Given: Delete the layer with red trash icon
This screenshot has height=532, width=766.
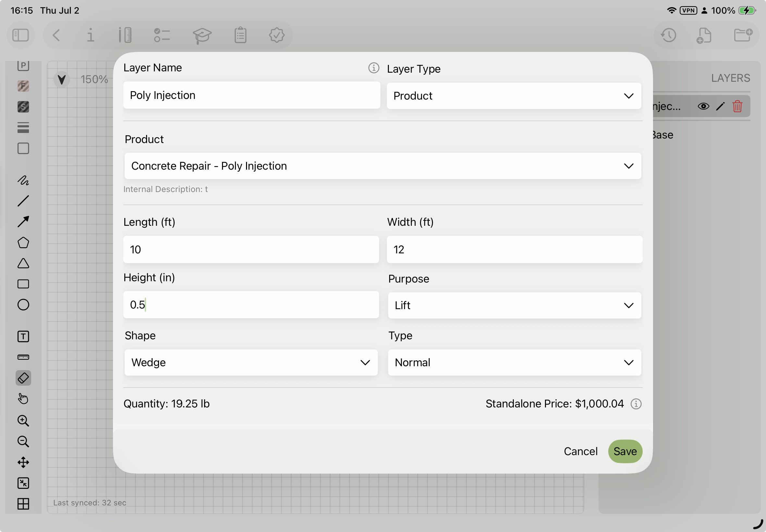Looking at the screenshot, I should (737, 106).
